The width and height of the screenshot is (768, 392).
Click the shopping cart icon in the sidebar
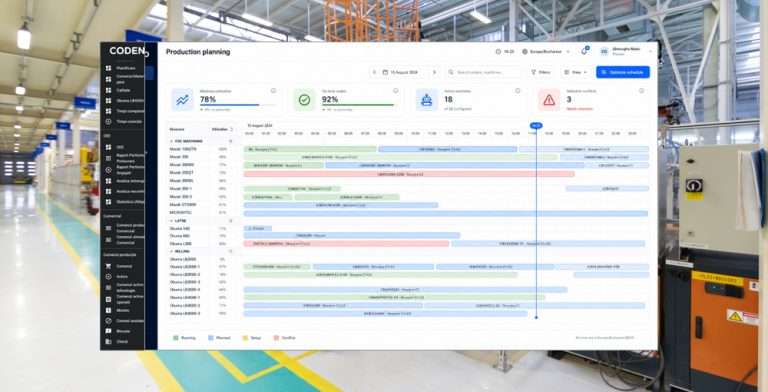click(x=108, y=266)
